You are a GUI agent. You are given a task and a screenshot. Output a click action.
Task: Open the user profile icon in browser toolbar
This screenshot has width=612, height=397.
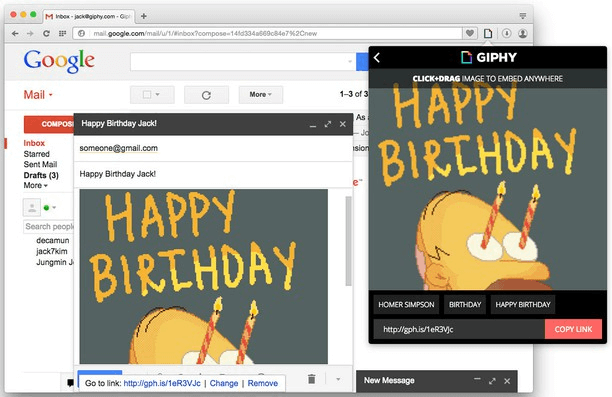coord(523,33)
